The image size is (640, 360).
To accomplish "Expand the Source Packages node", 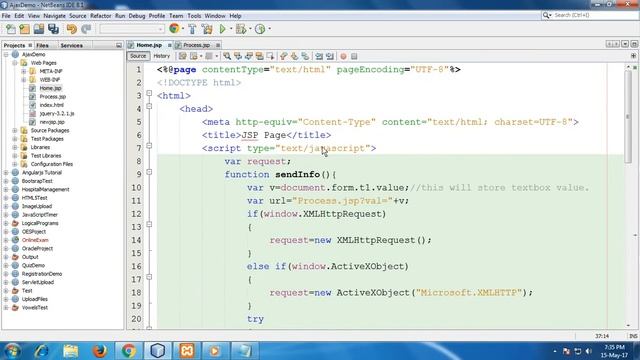I will tap(15, 131).
